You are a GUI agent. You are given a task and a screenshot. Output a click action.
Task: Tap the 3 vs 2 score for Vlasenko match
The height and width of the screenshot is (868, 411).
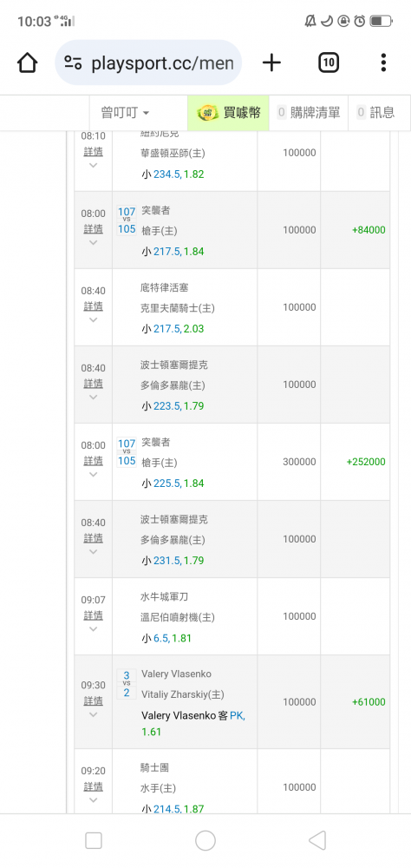coord(127,684)
